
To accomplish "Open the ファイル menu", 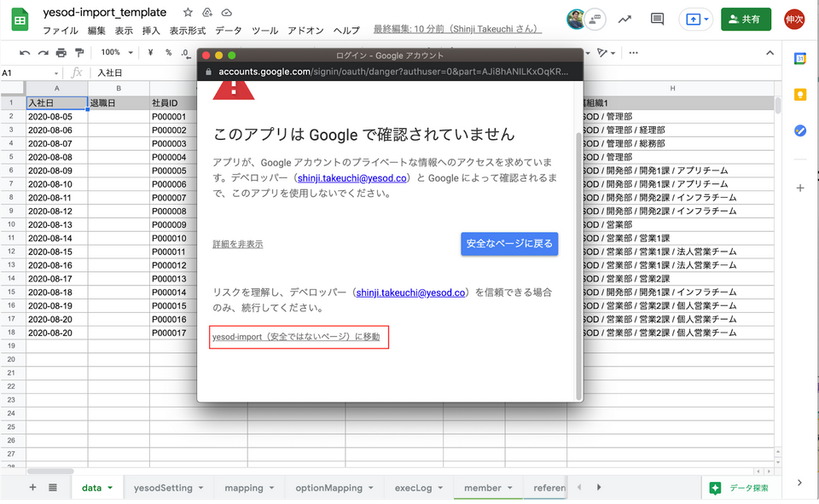I will [60, 31].
